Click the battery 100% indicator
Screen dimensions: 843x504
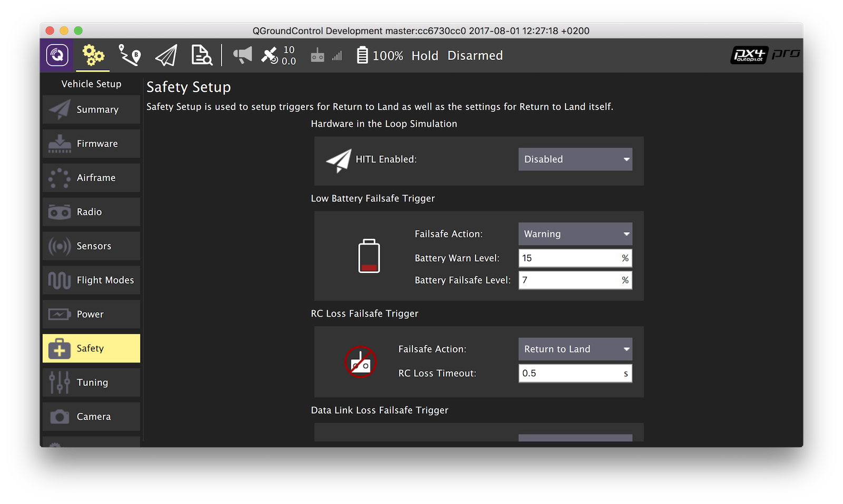click(380, 55)
